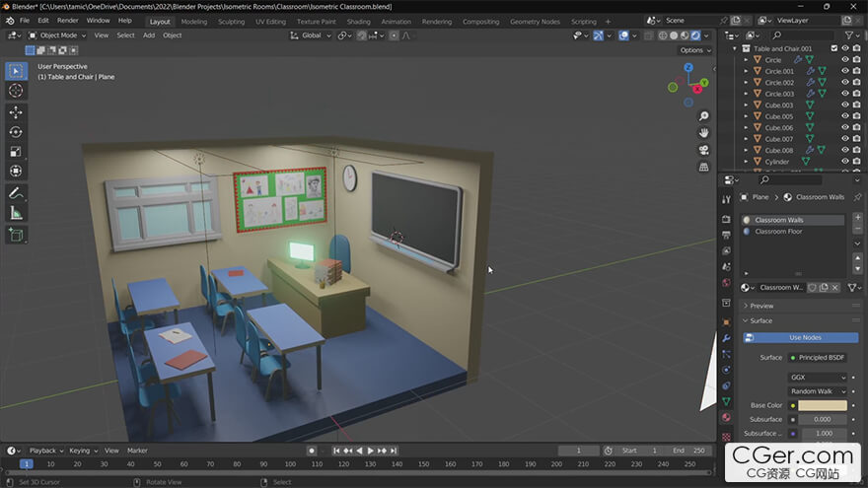Click the Subsurface radius 1.000 field
This screenshot has height=488, width=868.
823,434
